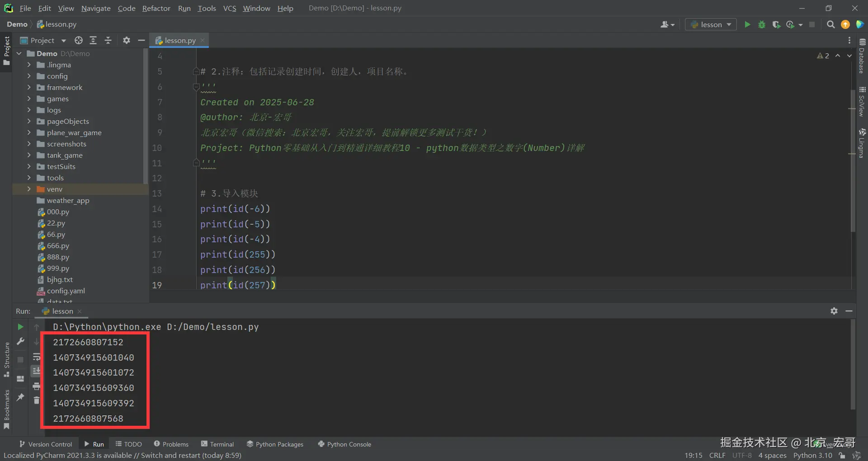Select opened file locate target icon
This screenshot has height=461, width=868.
click(x=79, y=40)
